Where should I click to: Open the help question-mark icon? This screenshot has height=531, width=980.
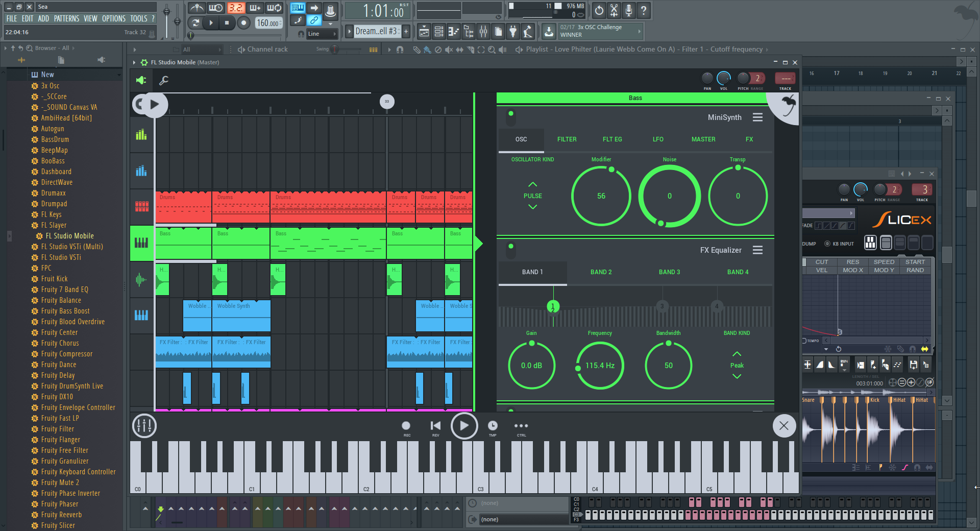644,10
